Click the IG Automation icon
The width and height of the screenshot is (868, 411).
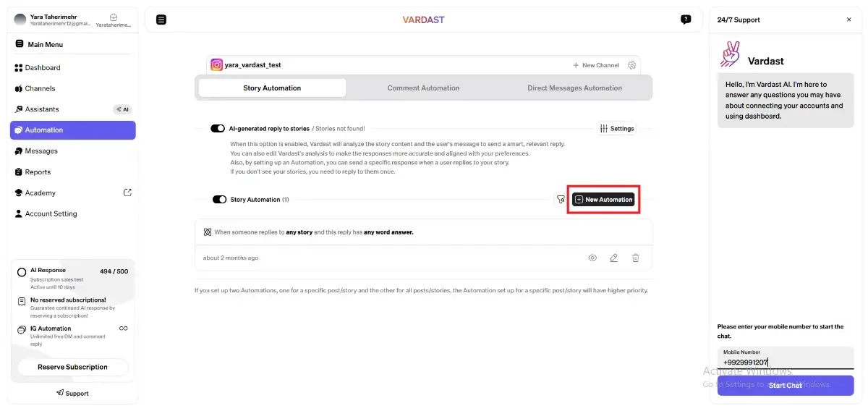tap(22, 331)
